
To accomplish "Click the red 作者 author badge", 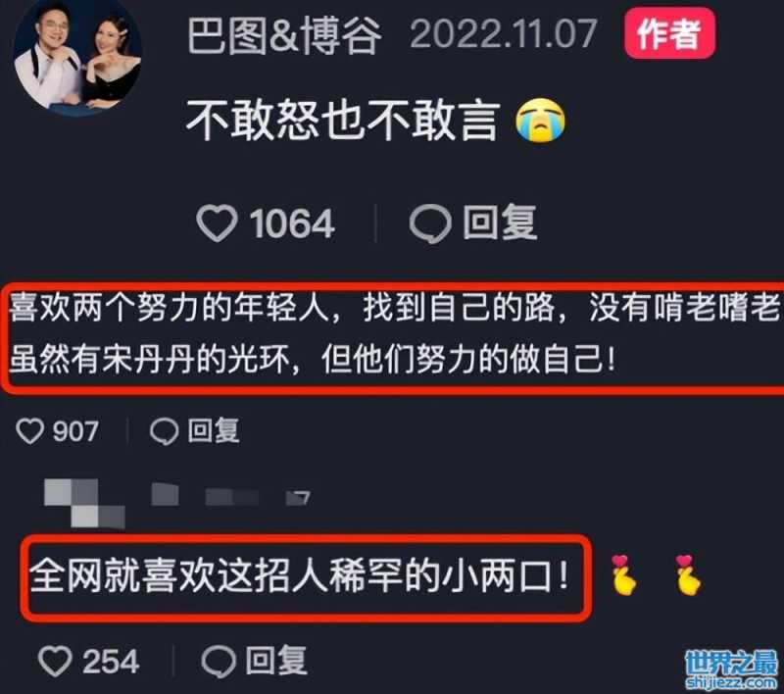I will click(669, 34).
